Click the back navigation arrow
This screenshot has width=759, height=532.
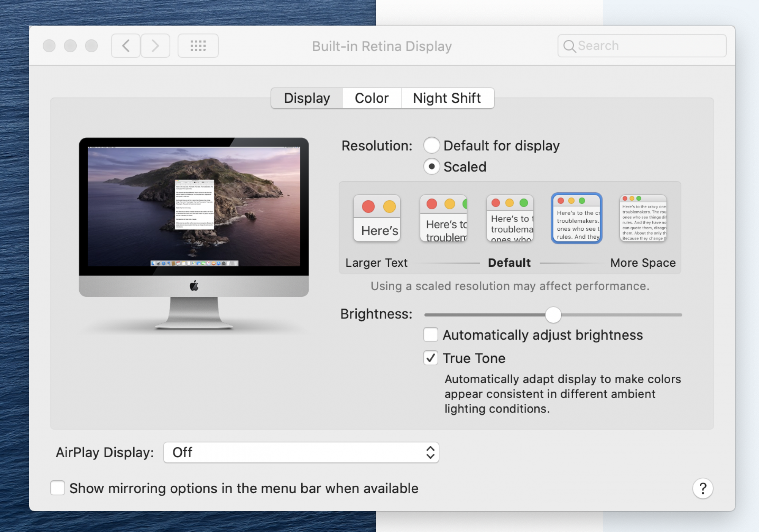pyautogui.click(x=126, y=45)
